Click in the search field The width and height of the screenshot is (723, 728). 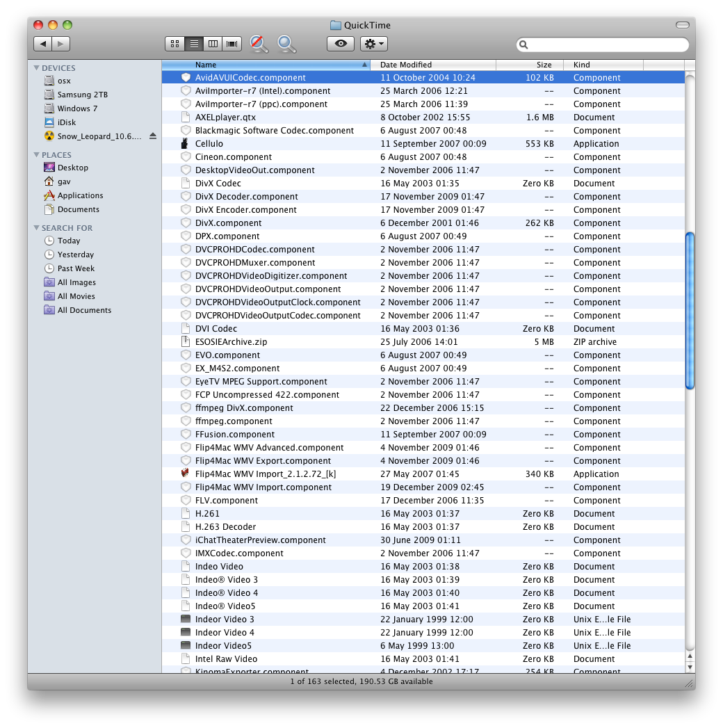(602, 45)
